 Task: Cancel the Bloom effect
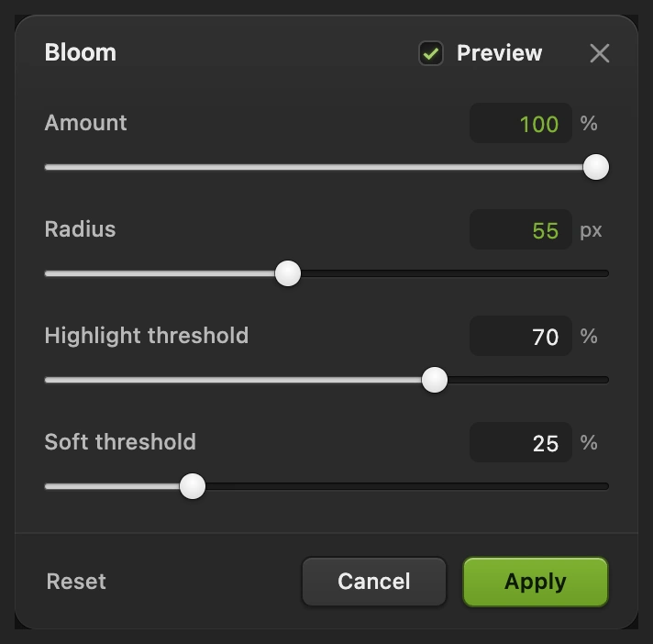pyautogui.click(x=374, y=582)
